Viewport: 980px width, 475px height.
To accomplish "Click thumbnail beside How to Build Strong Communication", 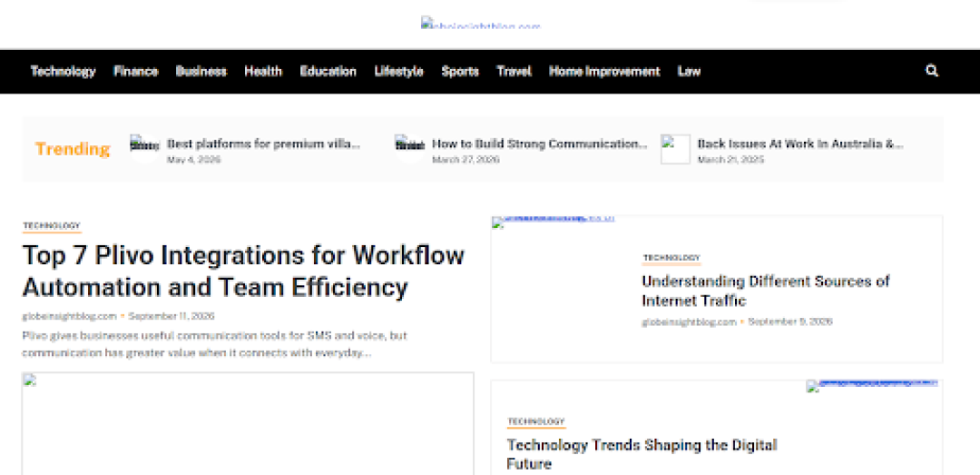I will point(410,149).
